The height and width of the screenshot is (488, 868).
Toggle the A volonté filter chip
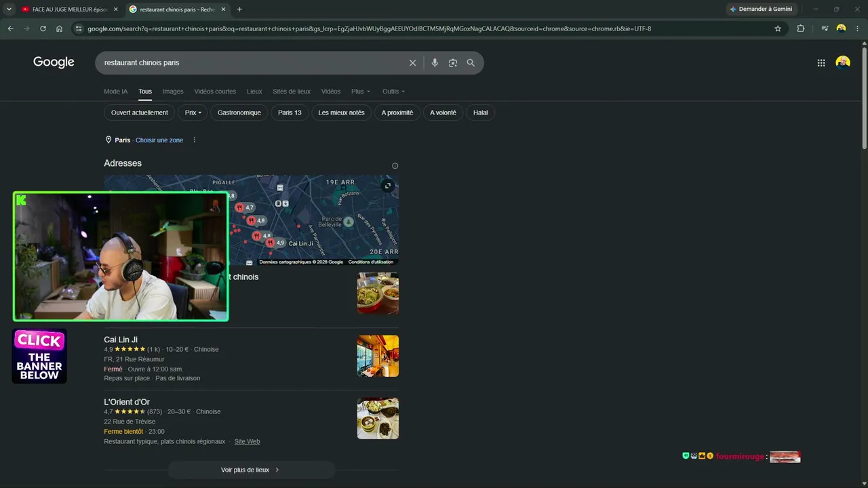(443, 113)
